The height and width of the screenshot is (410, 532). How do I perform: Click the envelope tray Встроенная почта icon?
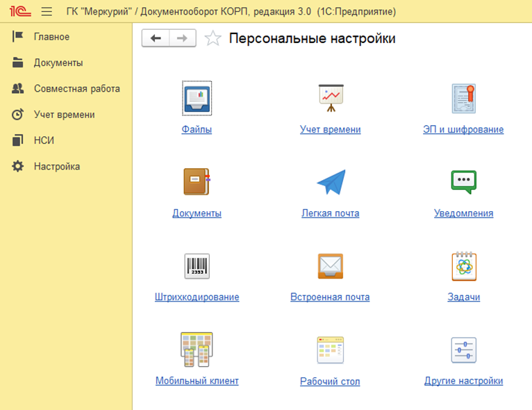click(x=331, y=266)
